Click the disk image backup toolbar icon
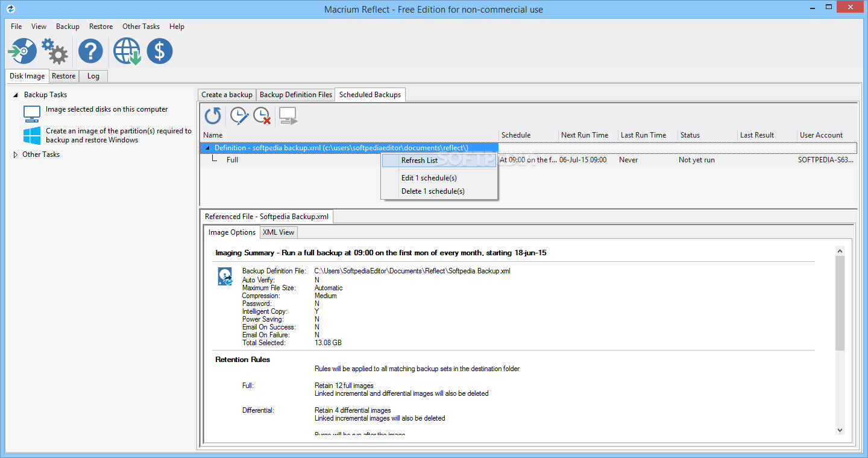Viewport: 868px width, 458px height. point(22,51)
